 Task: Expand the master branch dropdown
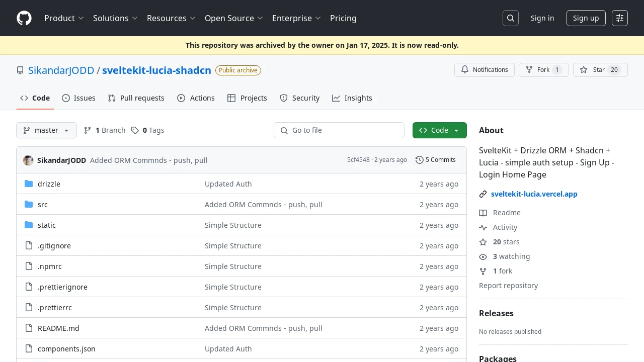click(46, 130)
